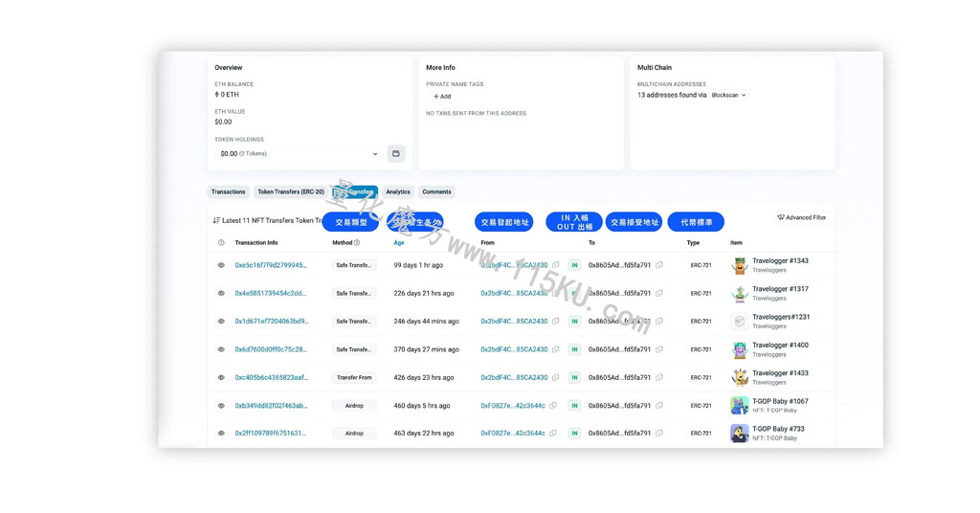Switch to the Comments tab
980x513 pixels.
tap(436, 191)
